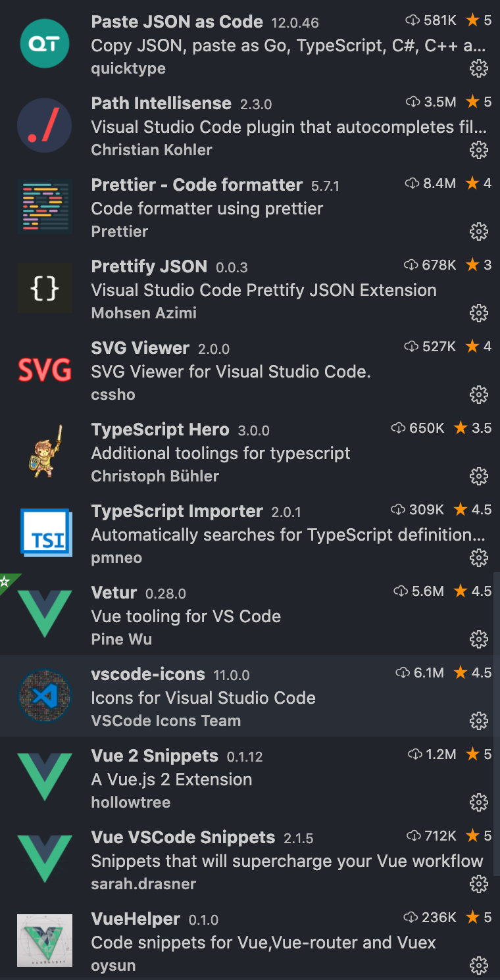The image size is (500, 980).
Task: Click the red SVG Viewer icon
Action: click(x=45, y=371)
